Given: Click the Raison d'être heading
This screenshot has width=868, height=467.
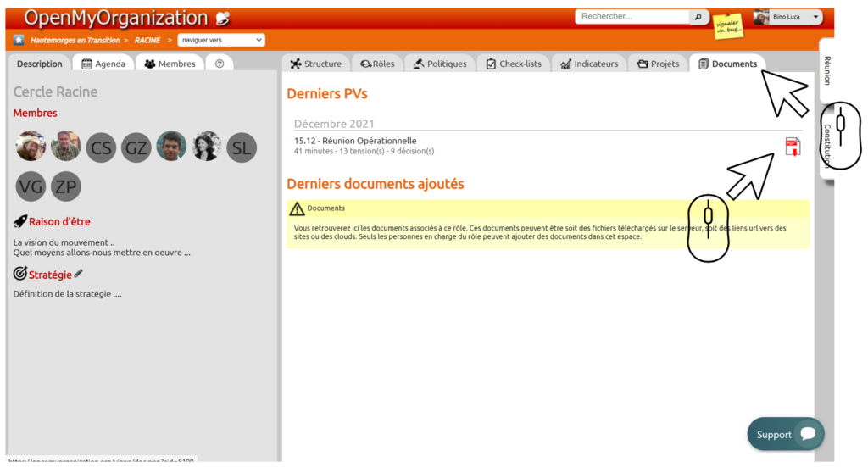Looking at the screenshot, I should [59, 221].
